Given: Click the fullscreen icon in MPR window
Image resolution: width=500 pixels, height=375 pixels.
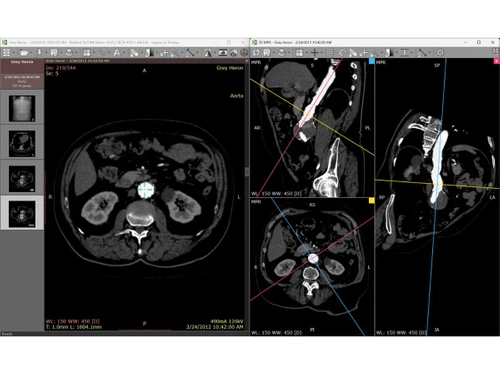Looking at the screenshot, I should tap(495, 51).
